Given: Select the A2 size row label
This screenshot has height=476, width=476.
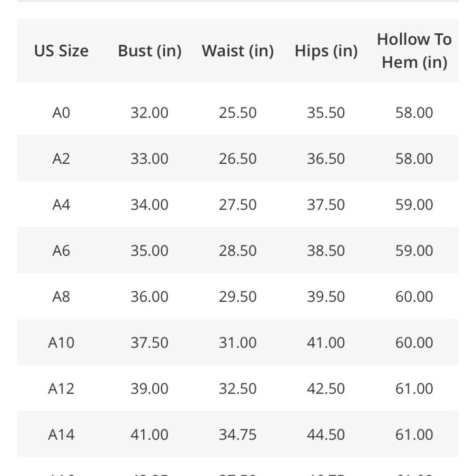Looking at the screenshot, I should (61, 159).
